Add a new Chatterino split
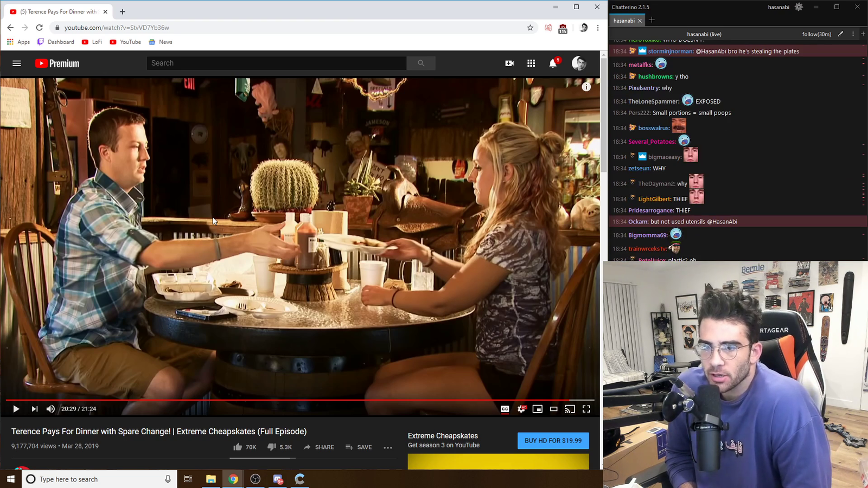Viewport: 868px width, 488px height. [x=863, y=34]
